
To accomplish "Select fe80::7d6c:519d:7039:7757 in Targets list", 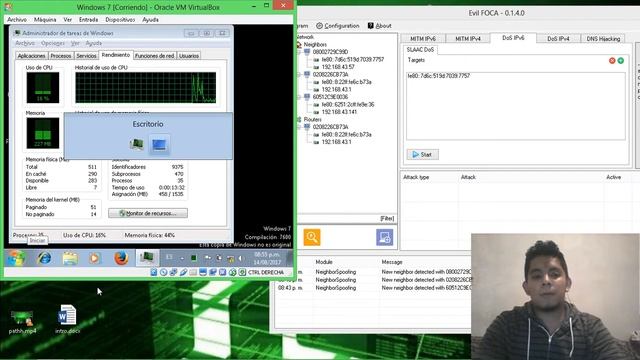I will click(438, 76).
